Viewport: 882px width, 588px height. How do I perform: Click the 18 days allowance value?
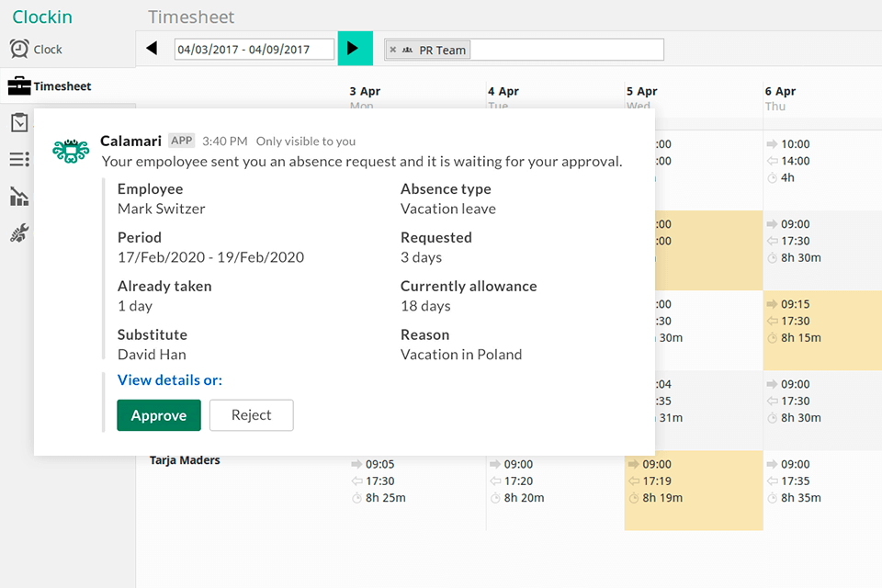(425, 306)
